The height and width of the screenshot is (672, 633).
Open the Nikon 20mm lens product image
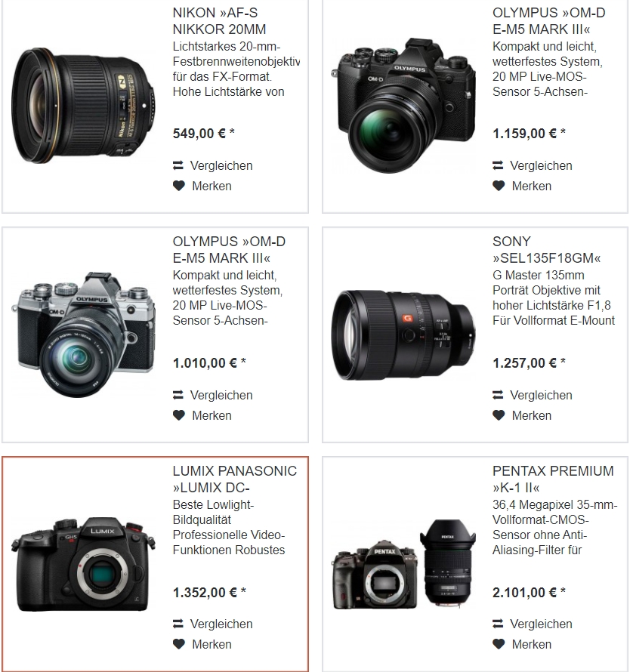coord(83,106)
